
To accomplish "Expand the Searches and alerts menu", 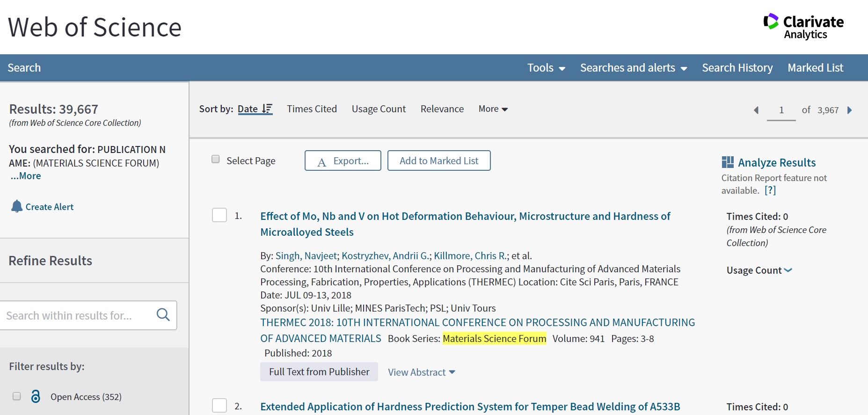I will click(633, 68).
